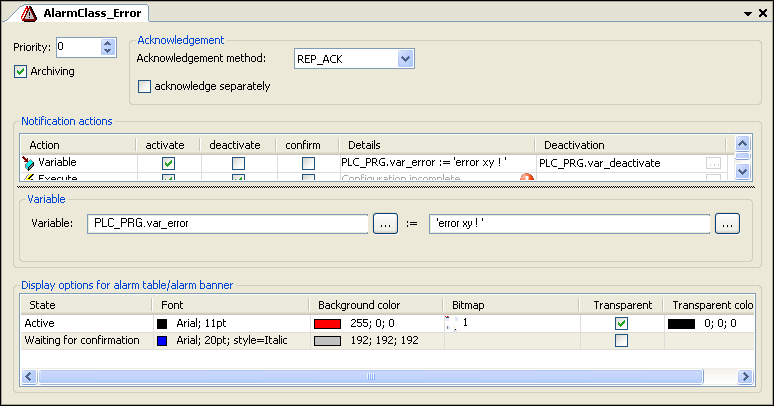Click the Background color column header
The height and width of the screenshot is (406, 774).
[x=376, y=305]
